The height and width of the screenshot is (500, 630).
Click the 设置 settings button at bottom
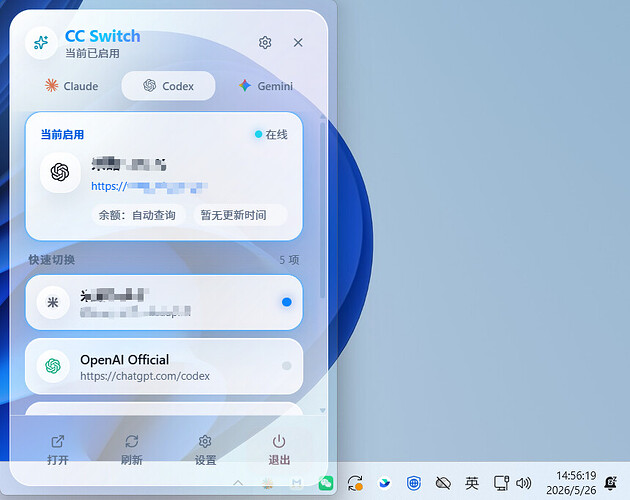(x=205, y=450)
